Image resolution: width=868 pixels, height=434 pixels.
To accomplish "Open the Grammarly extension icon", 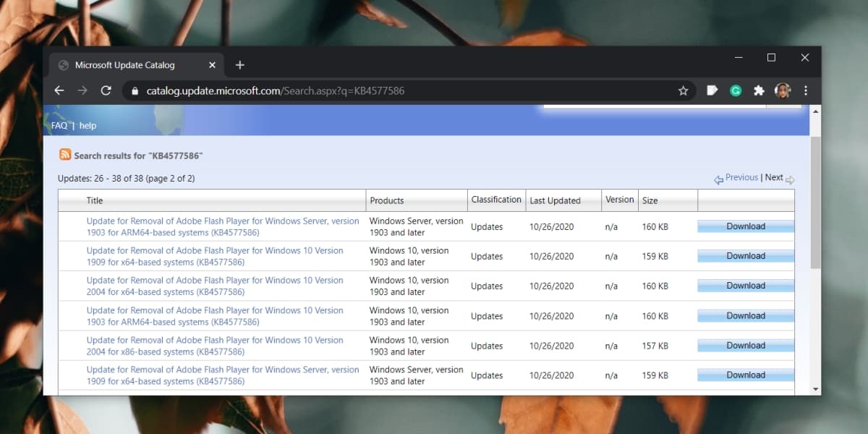I will 736,90.
